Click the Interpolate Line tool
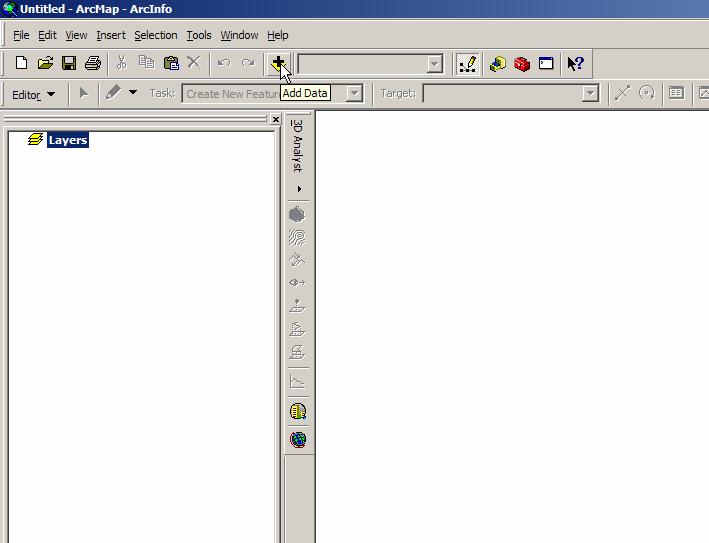 [x=297, y=329]
